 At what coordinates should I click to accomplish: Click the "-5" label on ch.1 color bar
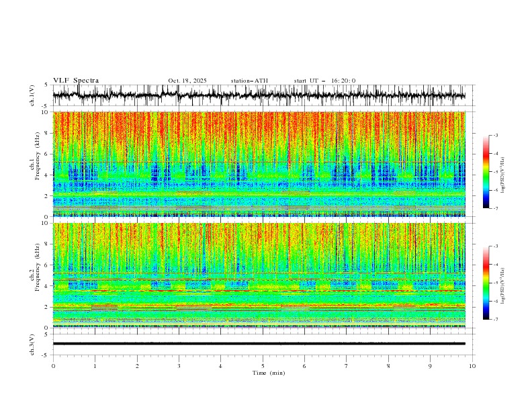point(496,172)
